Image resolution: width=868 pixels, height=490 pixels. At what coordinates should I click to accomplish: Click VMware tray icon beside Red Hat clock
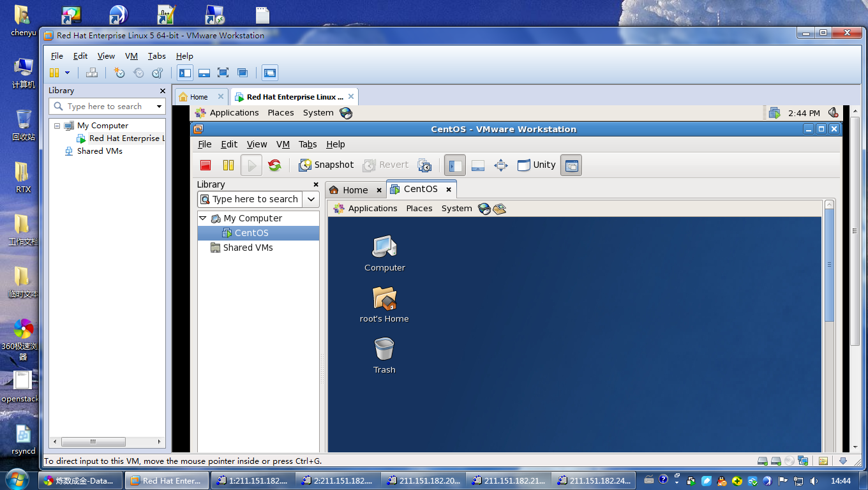tap(774, 113)
